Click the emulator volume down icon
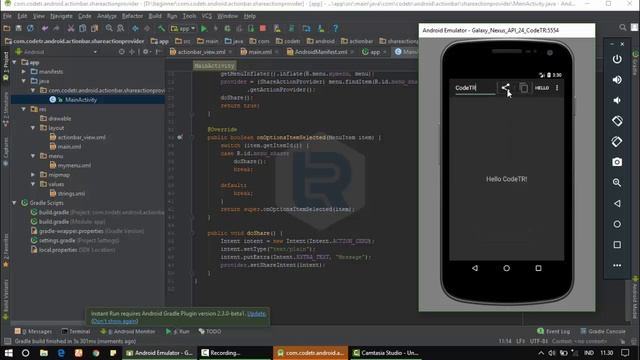The height and width of the screenshot is (360, 640). coord(617,100)
